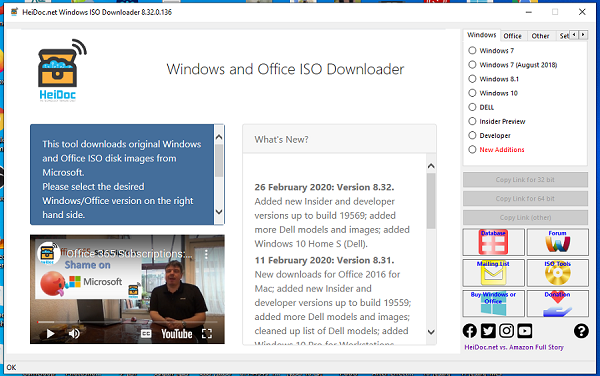Click Buy Windows or Office icon
Viewport: 600px width, 376px height.
click(x=493, y=303)
